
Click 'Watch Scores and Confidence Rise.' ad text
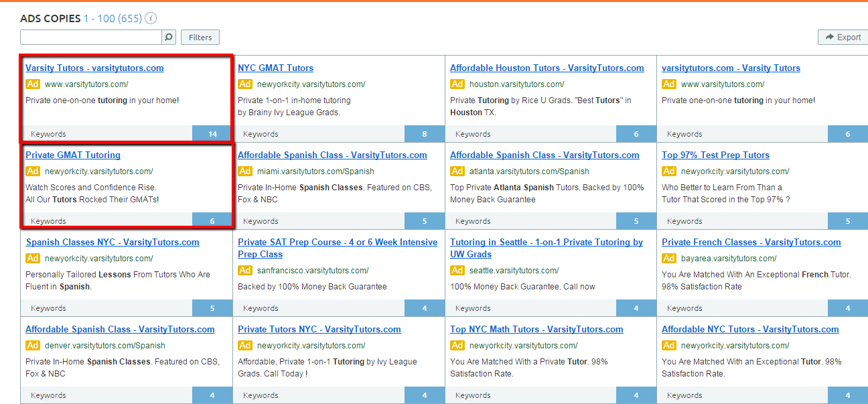tap(91, 188)
